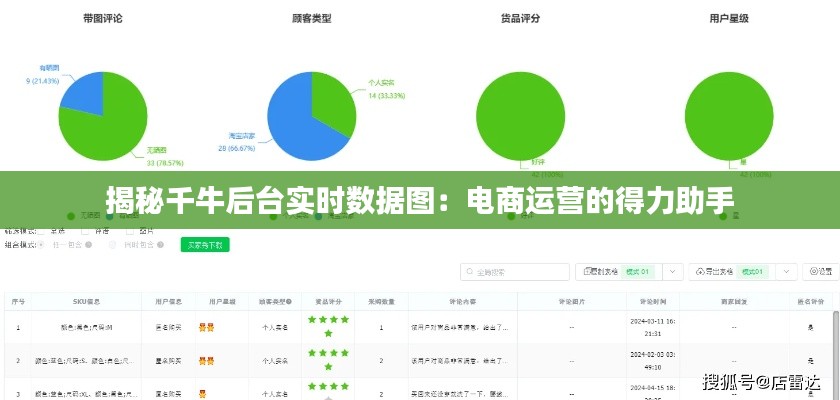Click the 导出表格 cloud export icon
The height and width of the screenshot is (400, 840).
[700, 271]
